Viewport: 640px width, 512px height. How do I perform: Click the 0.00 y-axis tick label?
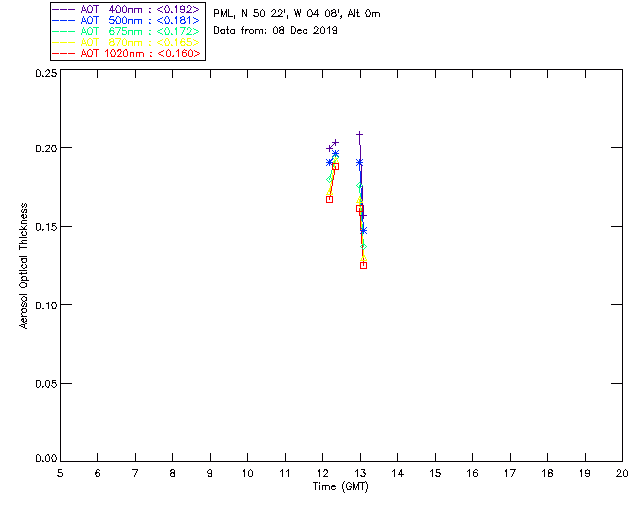tap(46, 459)
